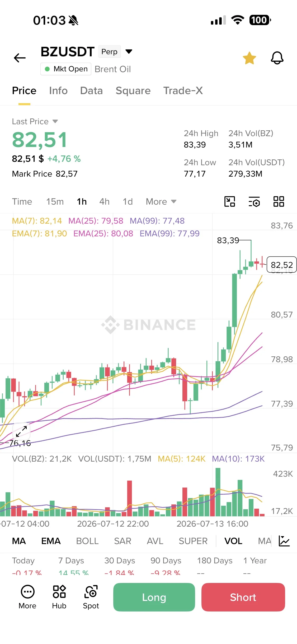297x644 pixels.
Task: Tap the 30 Days performance label
Action: pos(120,560)
